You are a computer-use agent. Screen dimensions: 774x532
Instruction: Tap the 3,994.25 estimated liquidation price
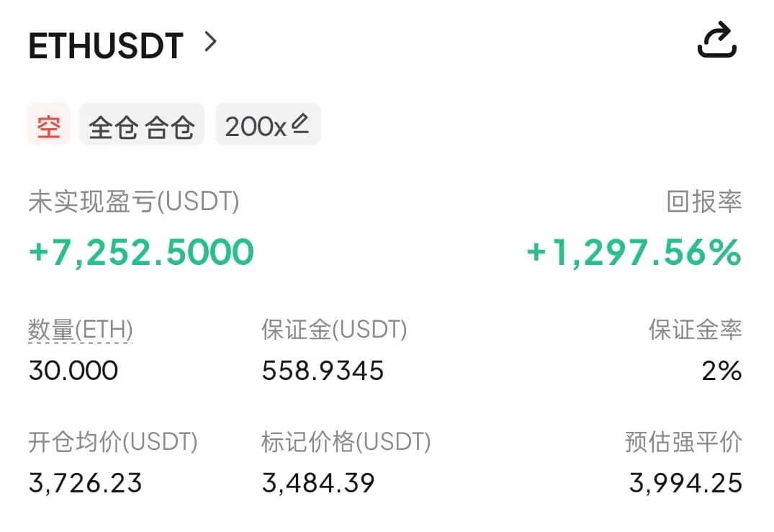(x=685, y=482)
